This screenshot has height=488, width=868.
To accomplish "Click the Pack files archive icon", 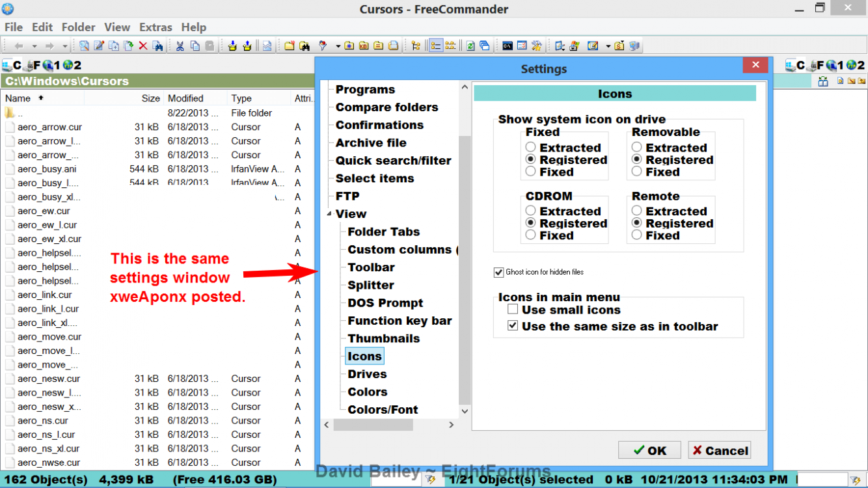I will [x=233, y=46].
